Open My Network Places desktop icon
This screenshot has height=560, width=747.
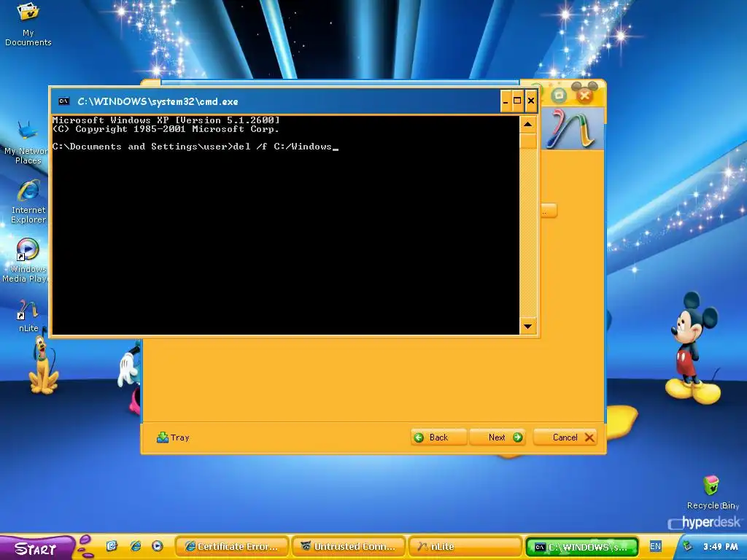point(28,142)
